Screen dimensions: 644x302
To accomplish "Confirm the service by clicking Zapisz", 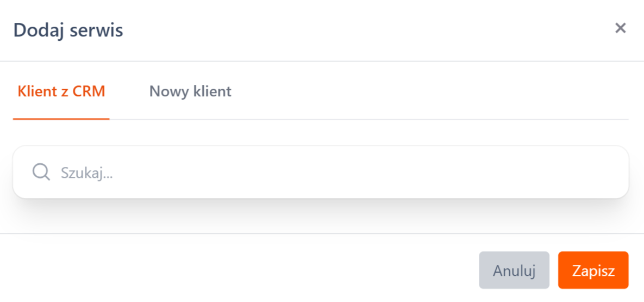I will [x=593, y=270].
